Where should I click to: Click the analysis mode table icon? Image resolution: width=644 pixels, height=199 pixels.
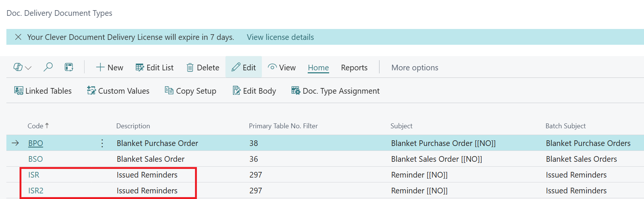(69, 67)
